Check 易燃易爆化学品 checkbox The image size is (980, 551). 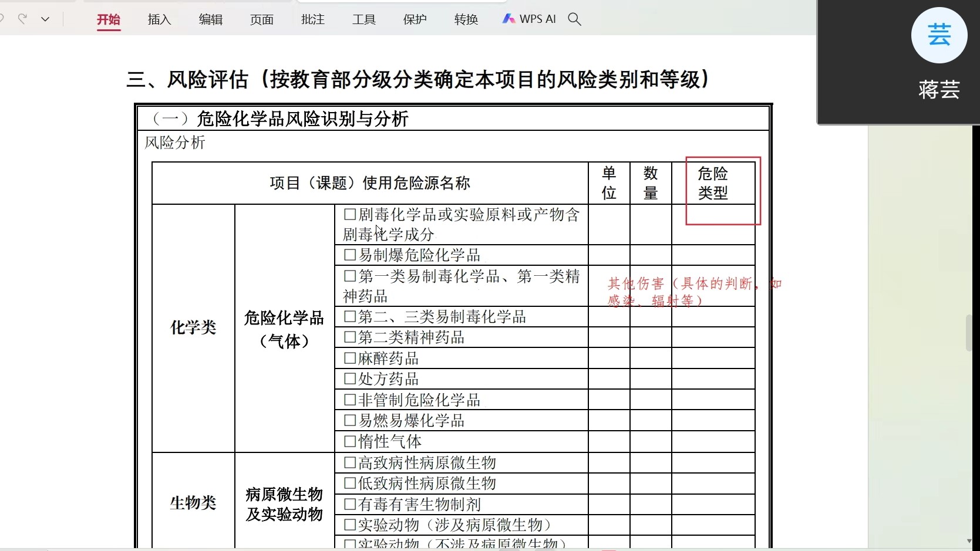pos(350,420)
